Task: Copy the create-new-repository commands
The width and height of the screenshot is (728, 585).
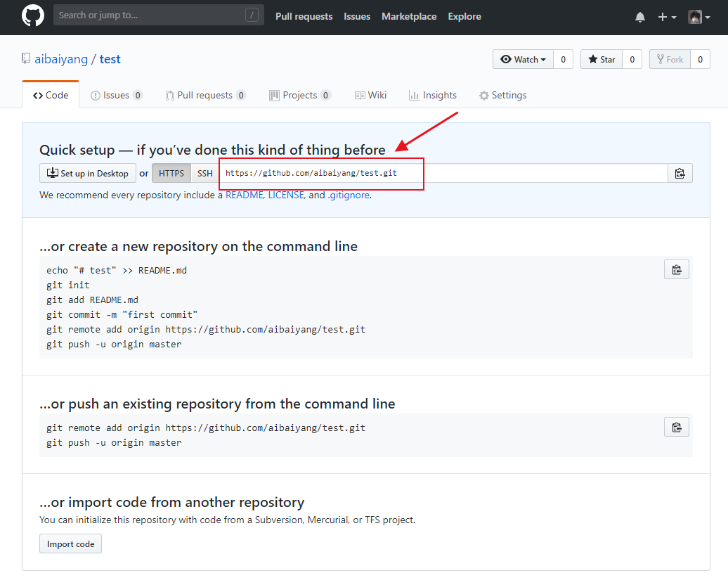Action: pyautogui.click(x=676, y=270)
